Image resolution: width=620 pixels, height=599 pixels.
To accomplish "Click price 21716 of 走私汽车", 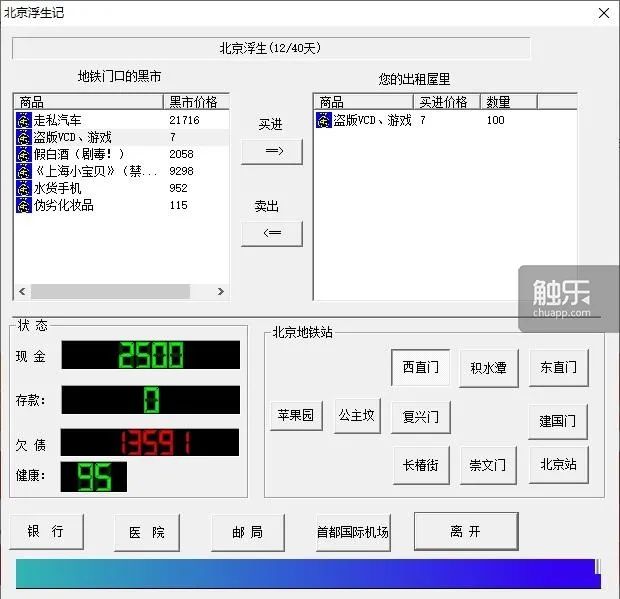I will (184, 120).
